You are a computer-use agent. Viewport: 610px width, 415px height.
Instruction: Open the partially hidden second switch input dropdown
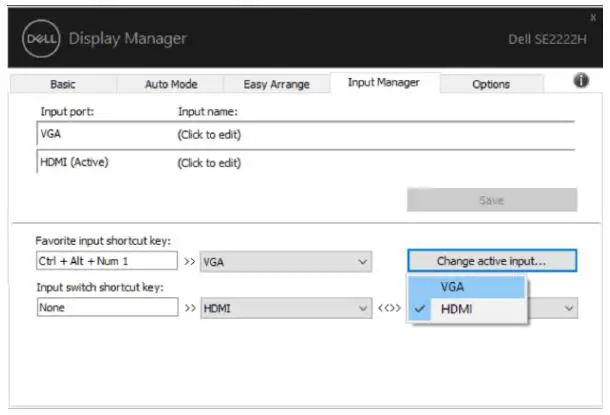[569, 308]
